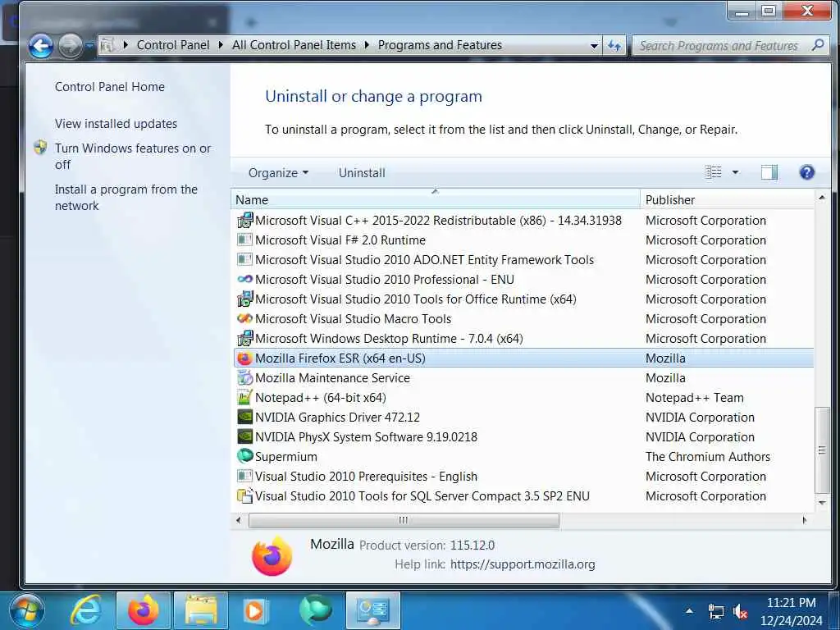Click the shield icon beside Windows features
840x630 pixels.
40,148
